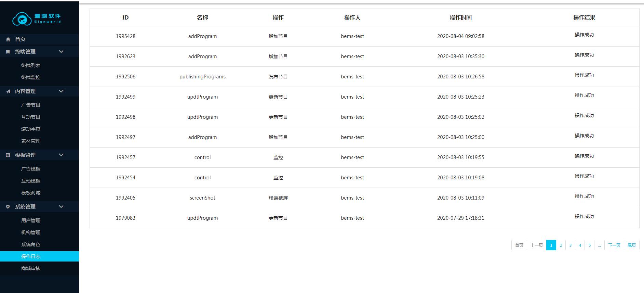Collapse the 内容管理 section chevron
The image size is (644, 293).
pos(61,91)
